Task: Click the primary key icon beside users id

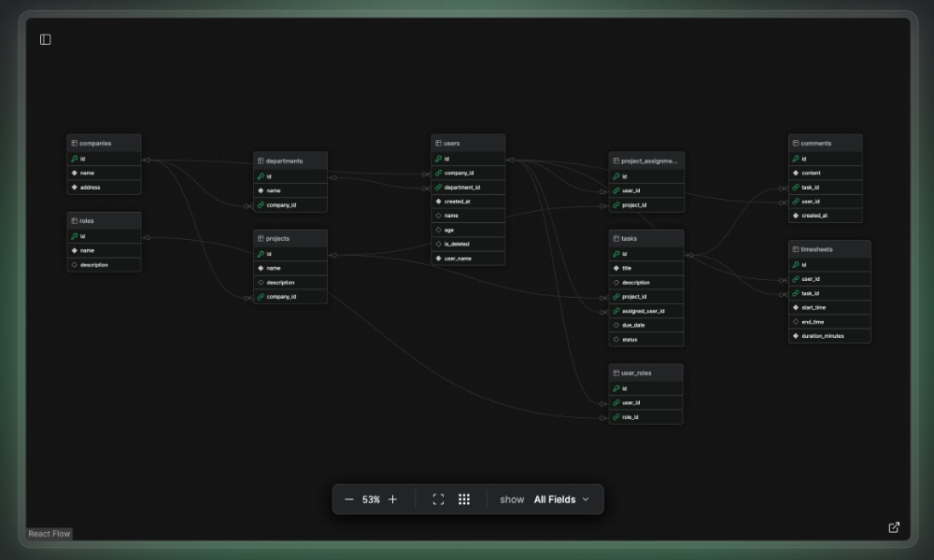Action: (437, 158)
